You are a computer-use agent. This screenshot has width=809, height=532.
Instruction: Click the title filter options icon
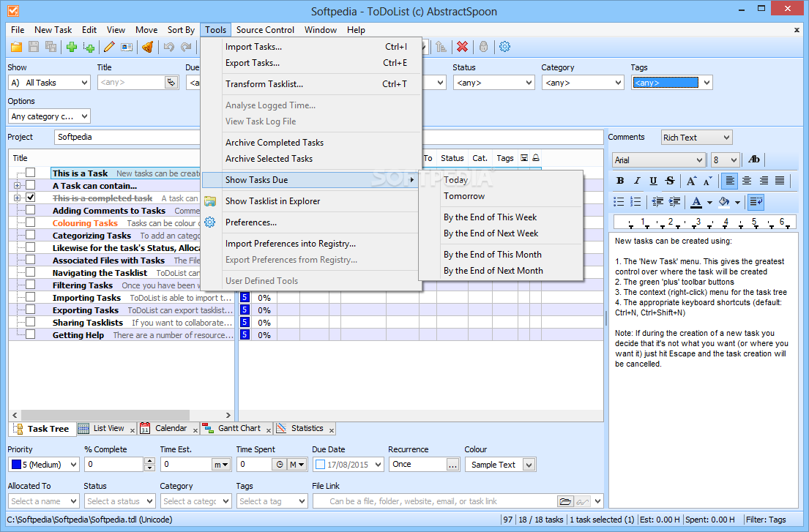pyautogui.click(x=171, y=83)
